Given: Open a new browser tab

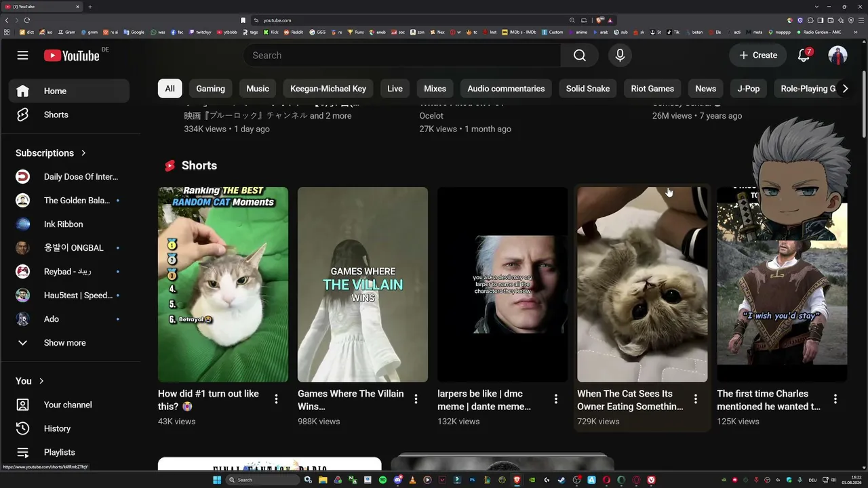Looking at the screenshot, I should point(90,7).
